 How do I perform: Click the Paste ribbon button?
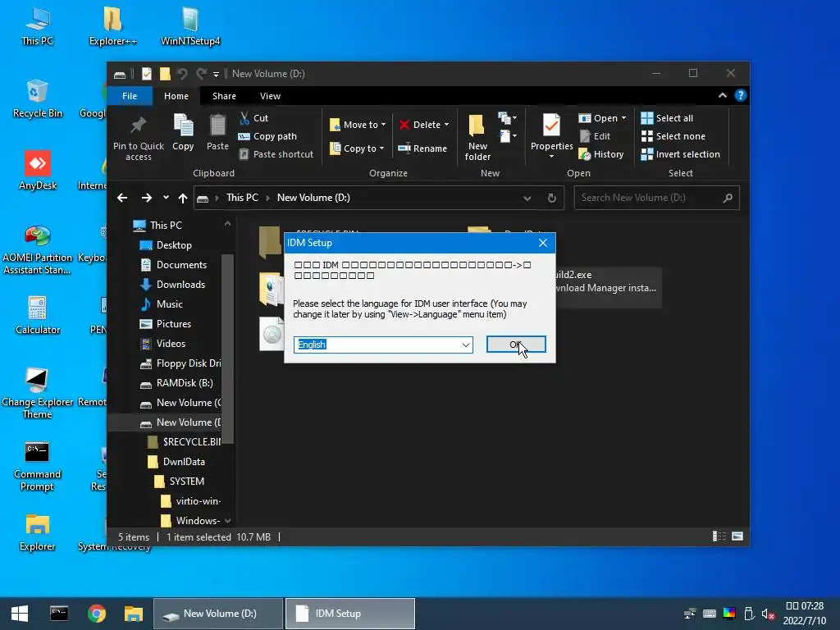217,133
